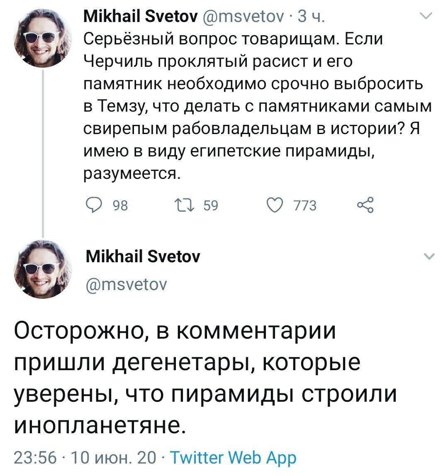Viewport: 448px width, 476px height.
Task: Open the Twitter Web App source link
Action: point(234,458)
